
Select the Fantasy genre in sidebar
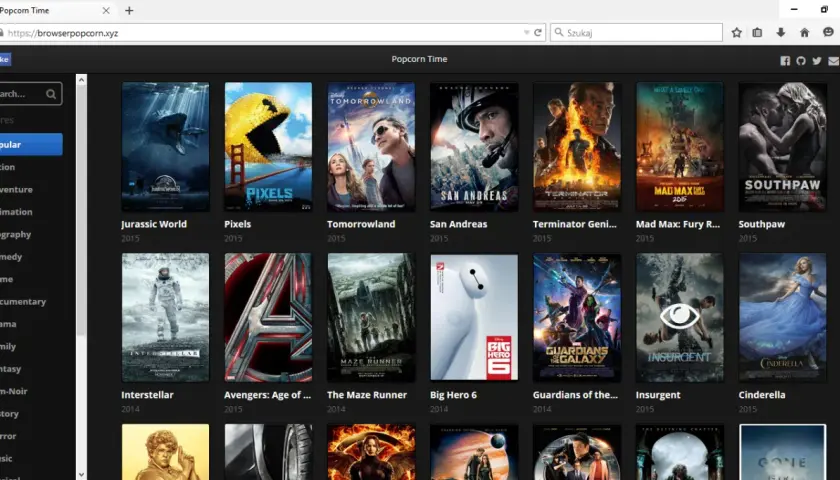click(x=11, y=369)
